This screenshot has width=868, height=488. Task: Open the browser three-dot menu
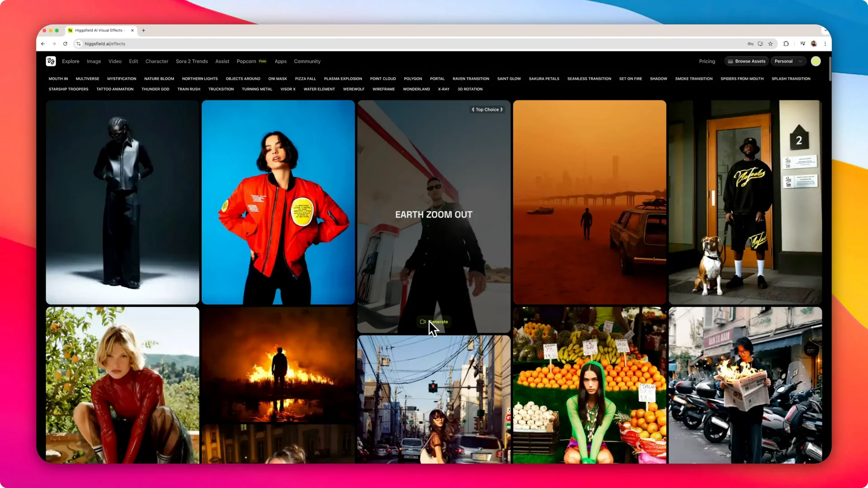pos(825,44)
